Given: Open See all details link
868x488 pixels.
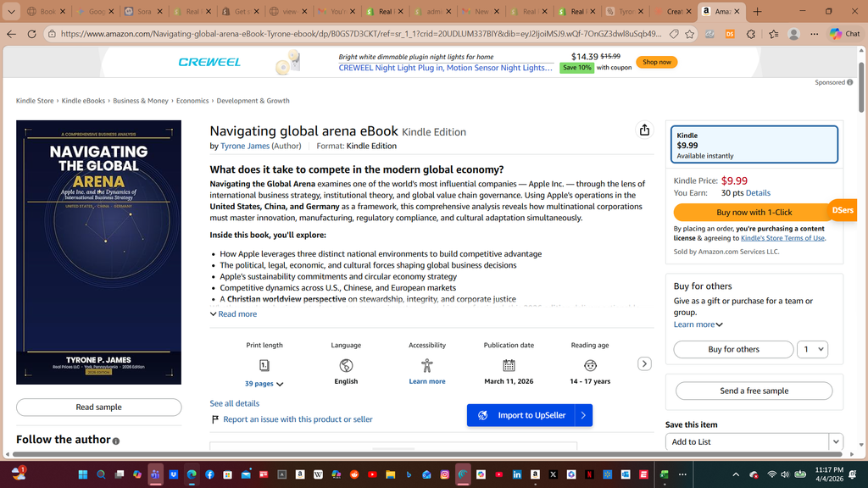Looking at the screenshot, I should (234, 403).
